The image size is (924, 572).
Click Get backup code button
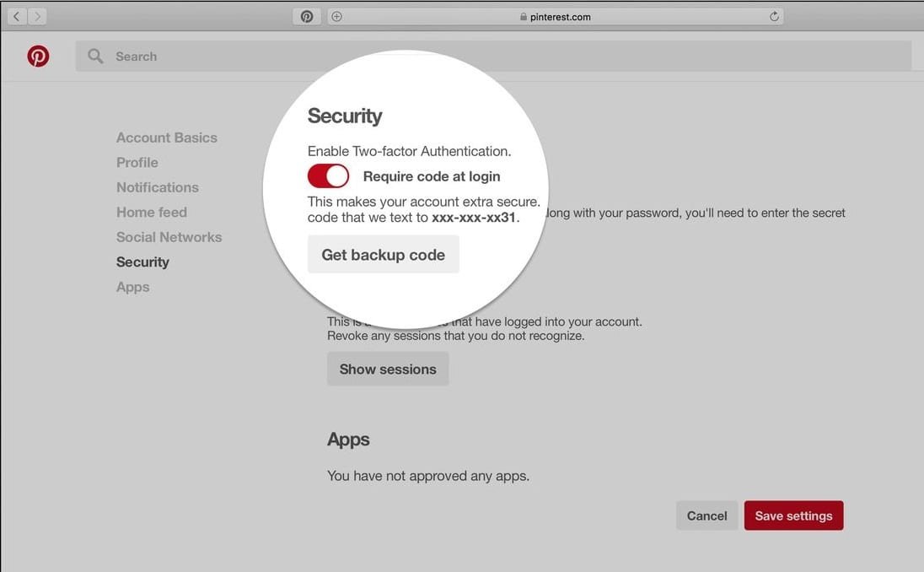(x=384, y=255)
